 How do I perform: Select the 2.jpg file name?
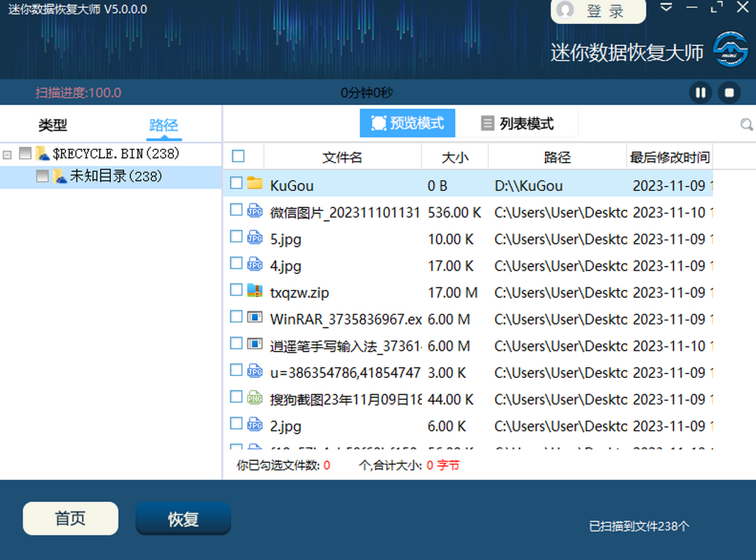pyautogui.click(x=285, y=426)
